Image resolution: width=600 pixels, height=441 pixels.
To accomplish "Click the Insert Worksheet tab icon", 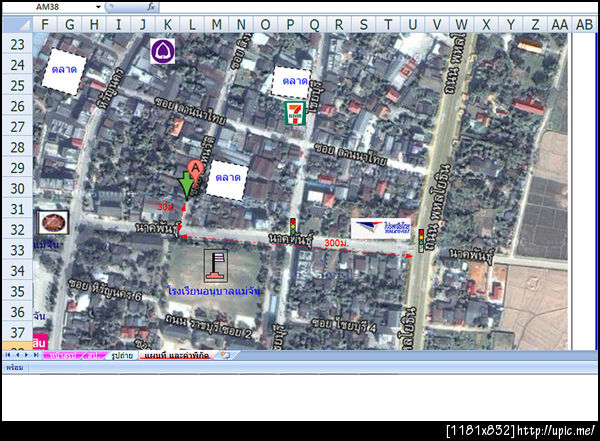I will pyautogui.click(x=226, y=356).
